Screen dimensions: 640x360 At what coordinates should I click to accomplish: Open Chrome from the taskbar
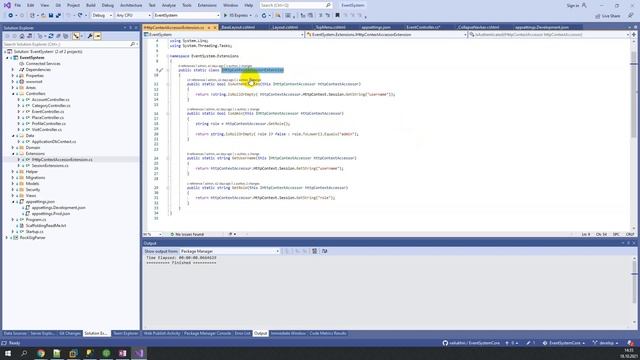click(40, 353)
